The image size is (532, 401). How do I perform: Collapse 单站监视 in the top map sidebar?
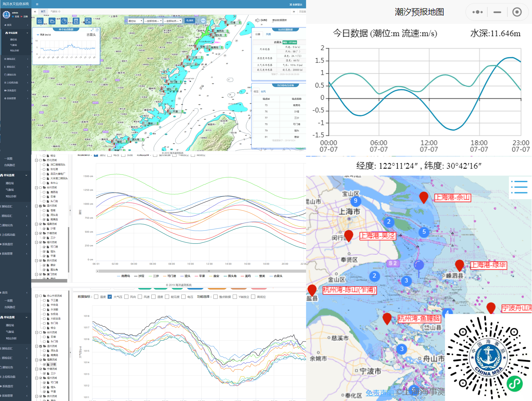16,33
